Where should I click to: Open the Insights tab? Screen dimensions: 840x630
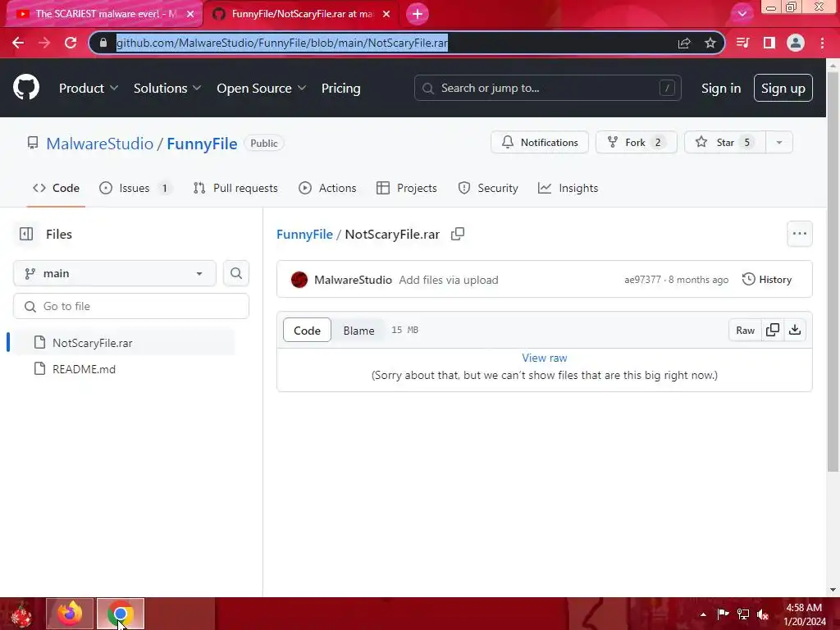coord(568,188)
